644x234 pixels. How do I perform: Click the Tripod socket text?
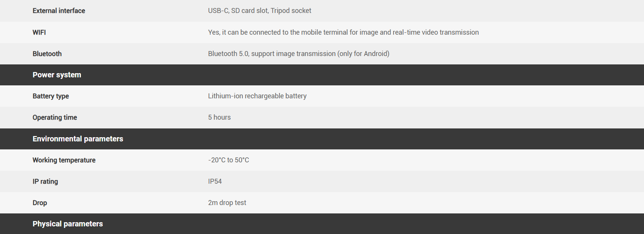(x=291, y=11)
